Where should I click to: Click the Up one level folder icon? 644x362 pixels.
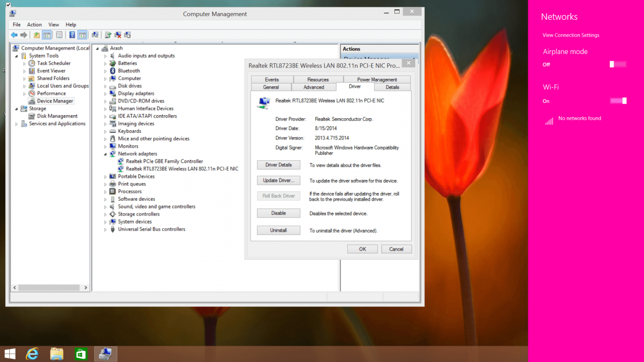pyautogui.click(x=37, y=35)
